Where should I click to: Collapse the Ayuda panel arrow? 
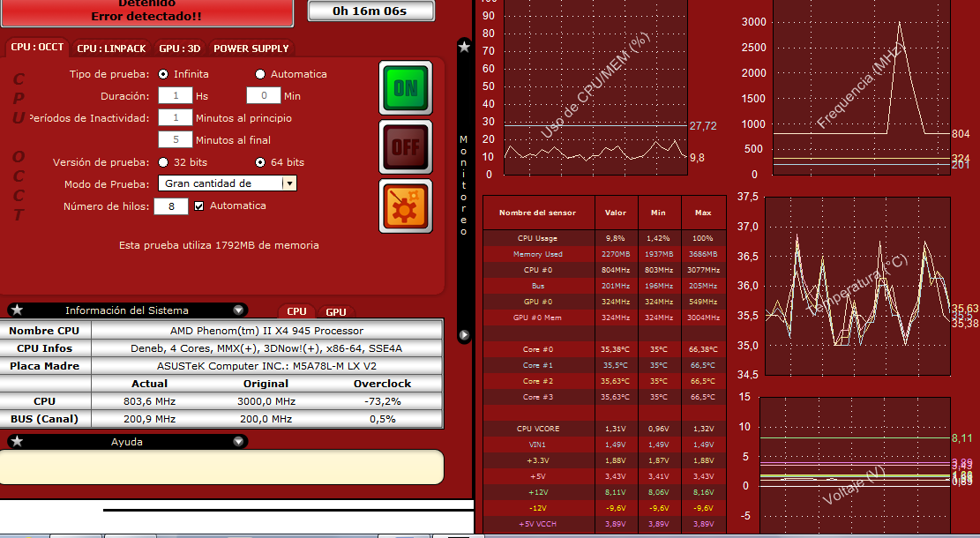(x=238, y=442)
